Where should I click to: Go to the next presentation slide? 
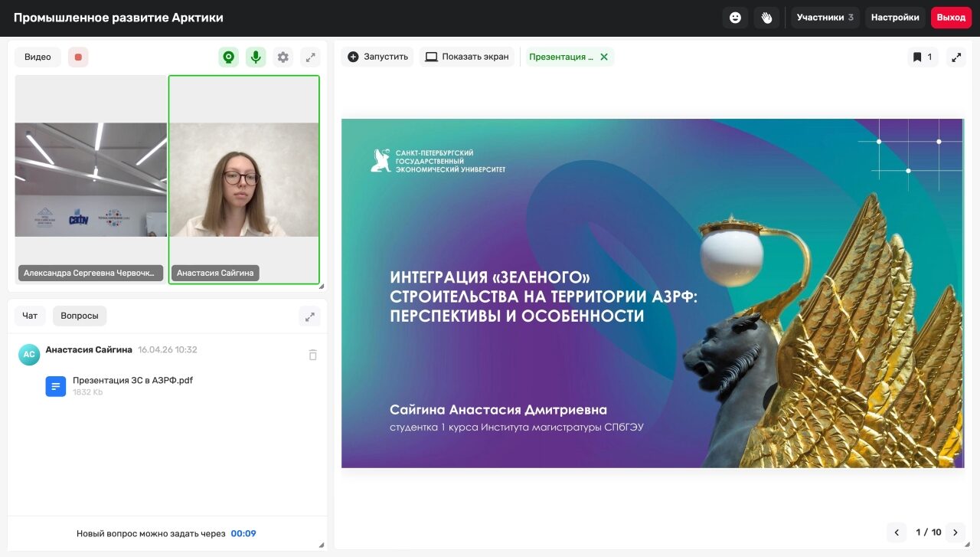tap(955, 532)
